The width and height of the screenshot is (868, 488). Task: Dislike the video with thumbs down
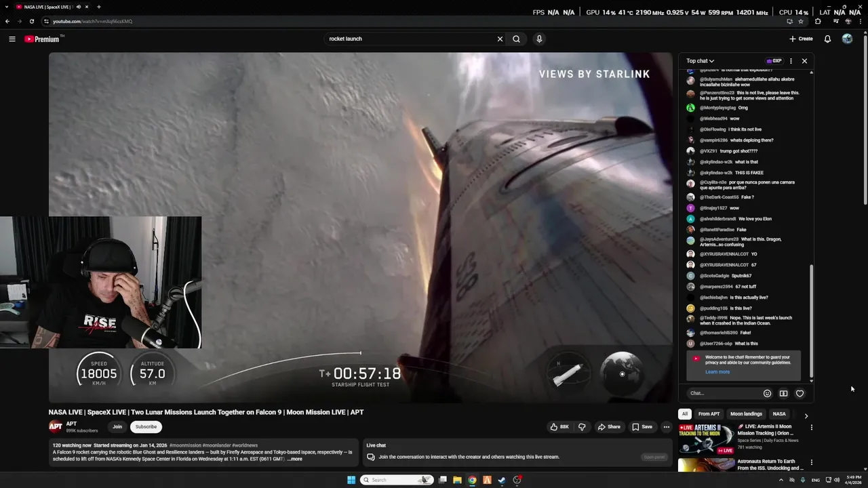pyautogui.click(x=582, y=427)
